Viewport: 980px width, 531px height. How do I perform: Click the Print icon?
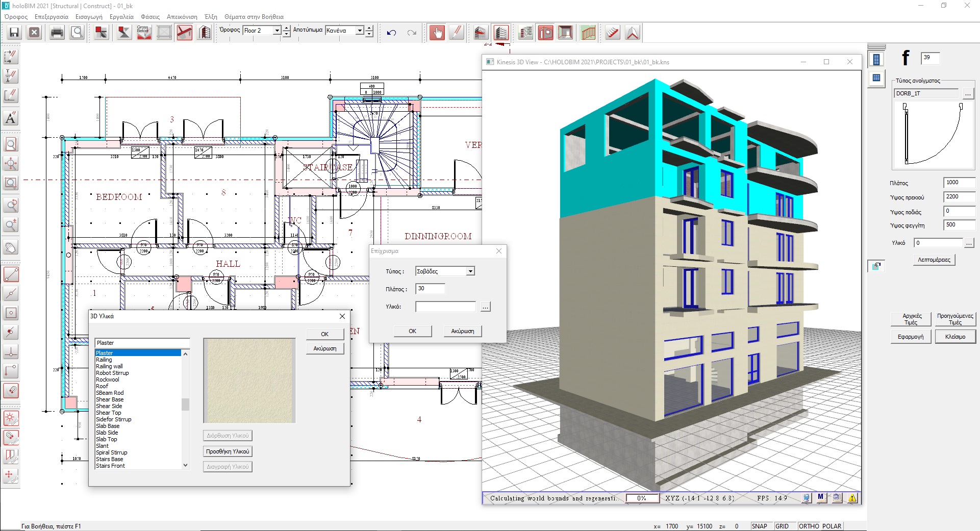tap(57, 33)
